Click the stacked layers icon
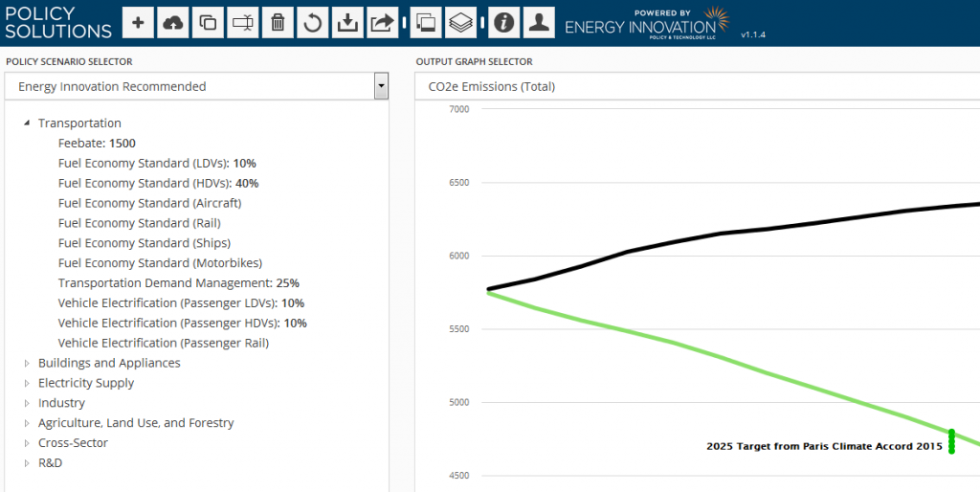Screen dimensions: 980x492 (x=461, y=22)
